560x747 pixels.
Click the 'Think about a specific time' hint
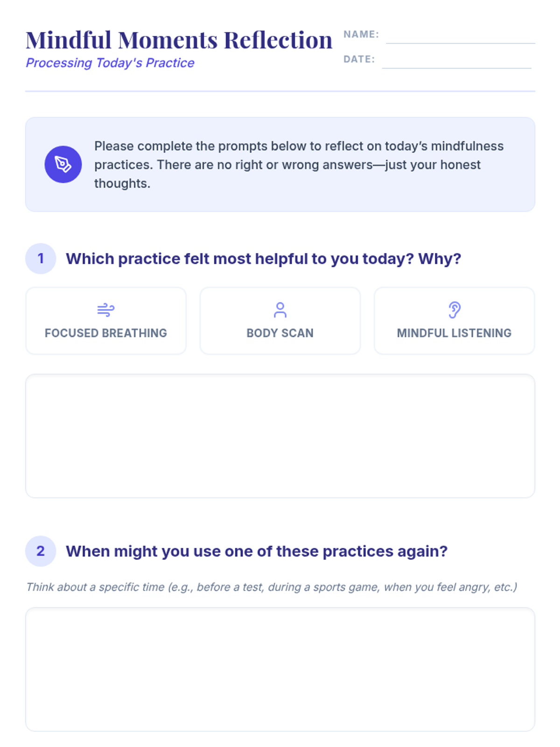(x=272, y=587)
